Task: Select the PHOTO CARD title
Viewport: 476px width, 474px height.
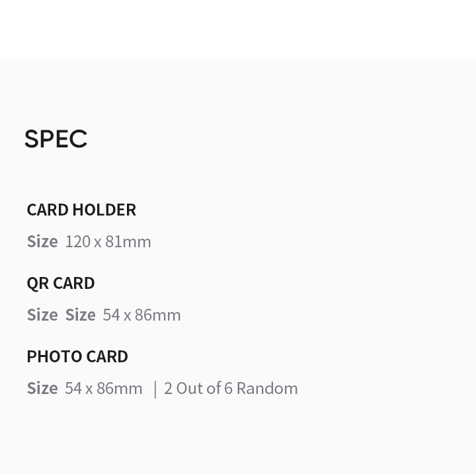Action: click(x=77, y=356)
